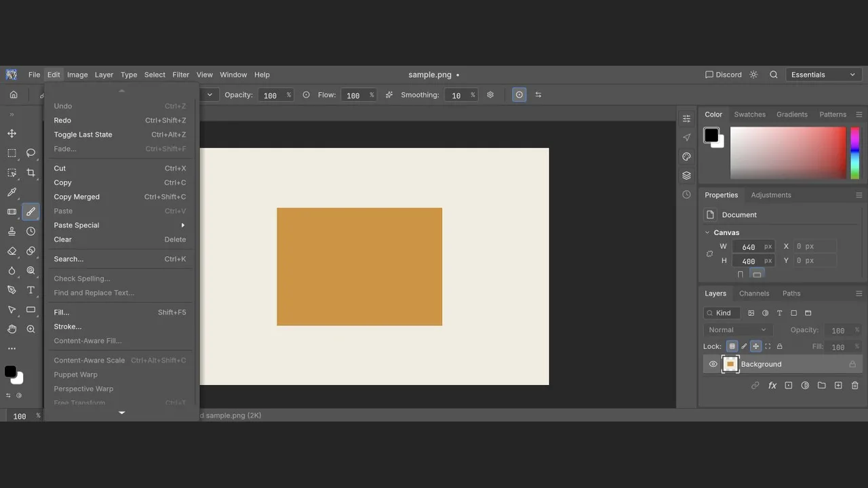The image size is (868, 488).
Task: Select the Zoom tool
Action: (x=31, y=329)
